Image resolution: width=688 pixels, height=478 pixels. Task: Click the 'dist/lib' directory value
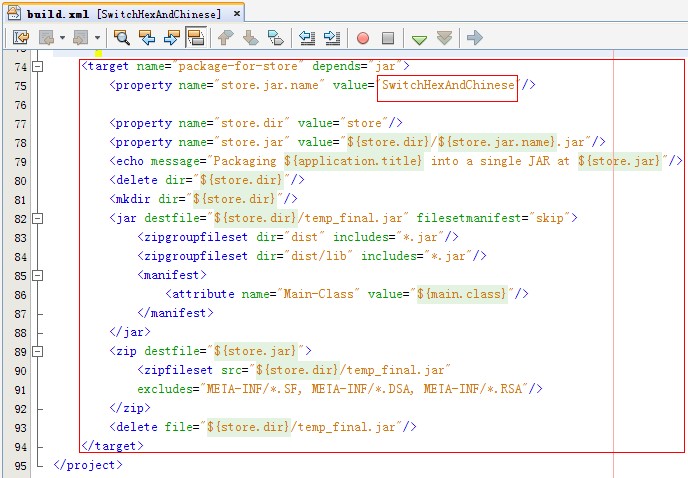[319, 256]
